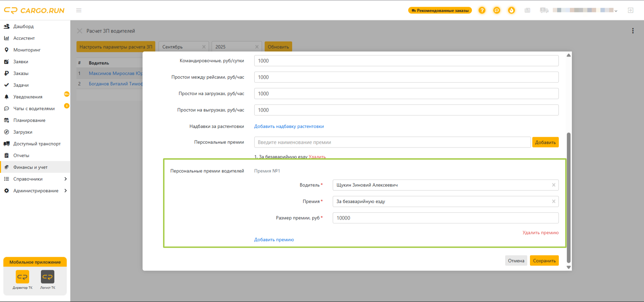
Task: Close the Расчет ЗП водителей page
Action: 79,31
